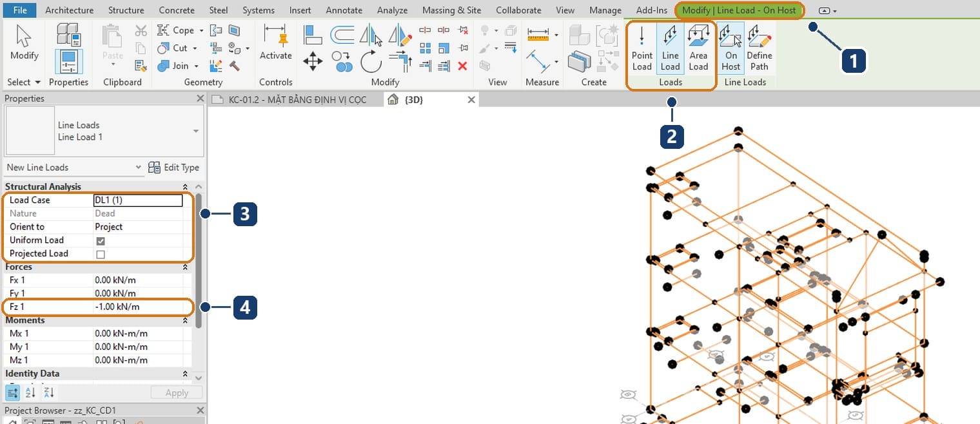980x424 pixels.
Task: Select Mirror - Pick Axis tool
Action: [371, 35]
